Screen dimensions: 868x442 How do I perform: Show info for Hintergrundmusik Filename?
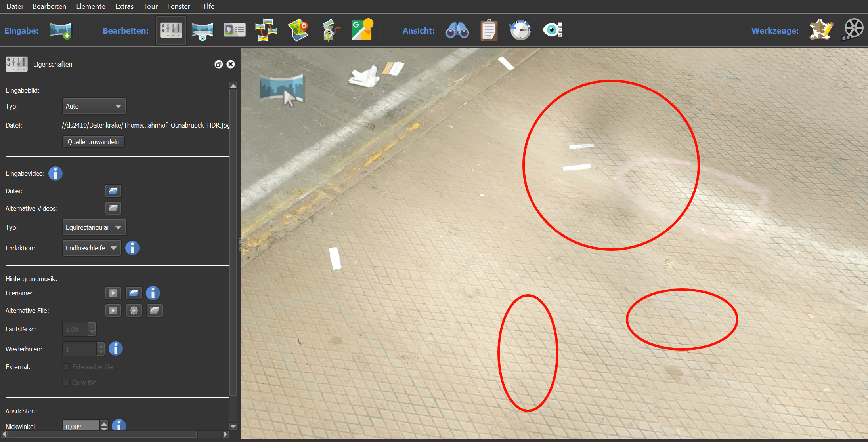point(153,293)
